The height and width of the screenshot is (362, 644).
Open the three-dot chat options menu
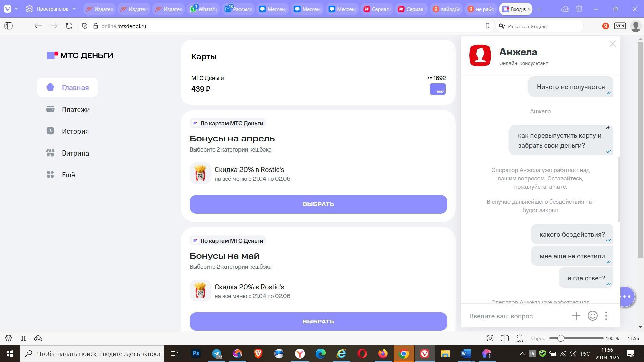[606, 316]
